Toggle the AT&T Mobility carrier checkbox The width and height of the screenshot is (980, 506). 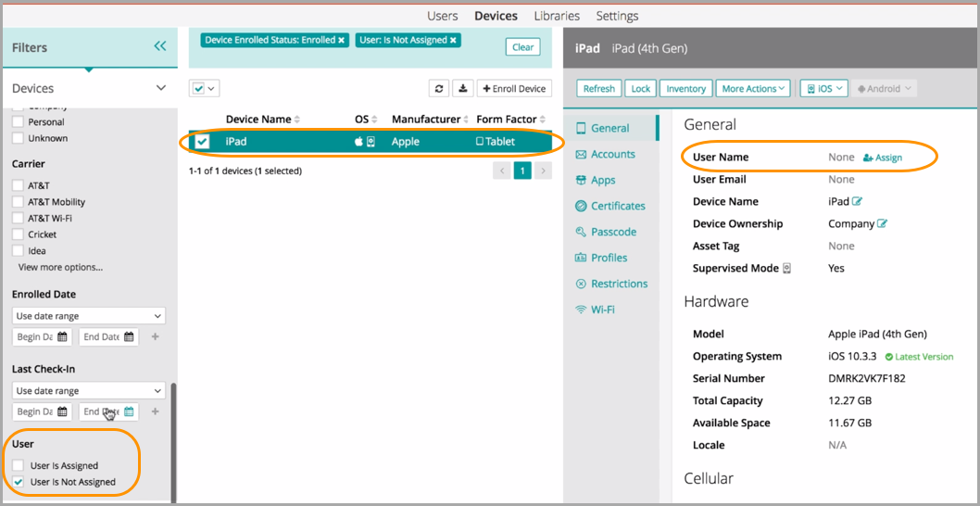click(x=19, y=202)
